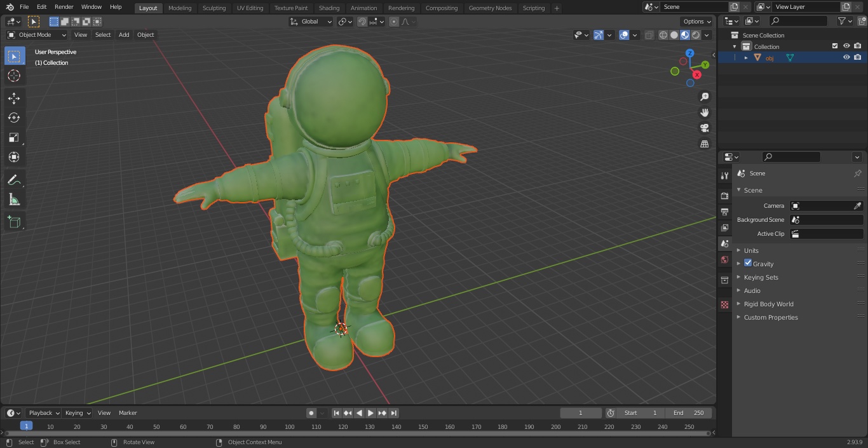The image size is (868, 448).
Task: Activate the Scale tool
Action: (x=14, y=137)
